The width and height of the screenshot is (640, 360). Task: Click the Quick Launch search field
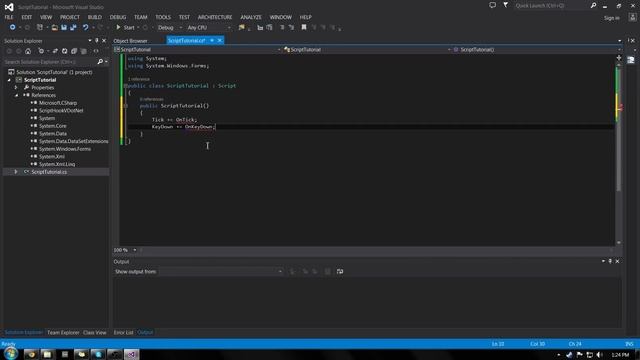(551, 5)
